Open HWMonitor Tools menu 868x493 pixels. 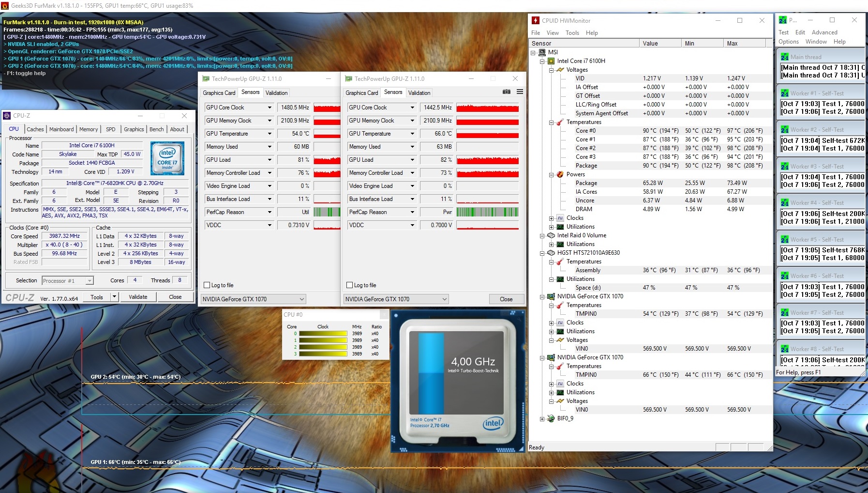pyautogui.click(x=572, y=33)
